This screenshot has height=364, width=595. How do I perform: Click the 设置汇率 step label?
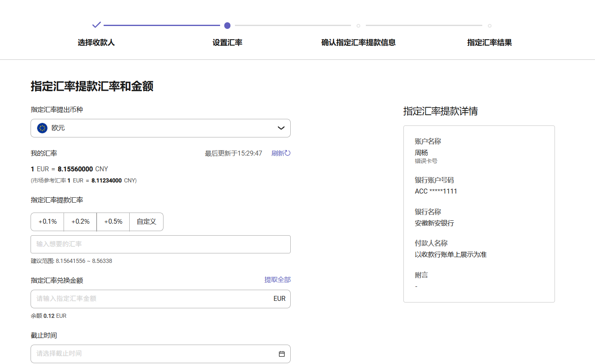tap(227, 43)
